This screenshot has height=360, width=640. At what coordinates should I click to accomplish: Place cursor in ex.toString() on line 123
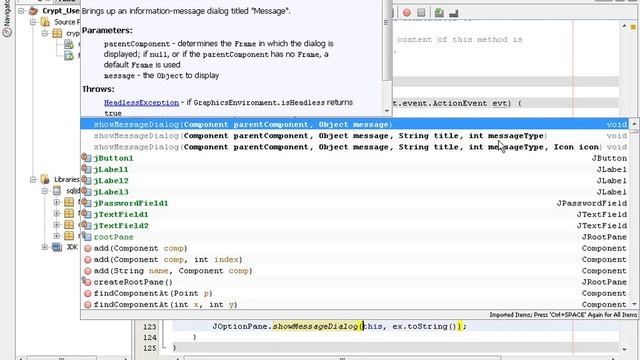pos(424,326)
